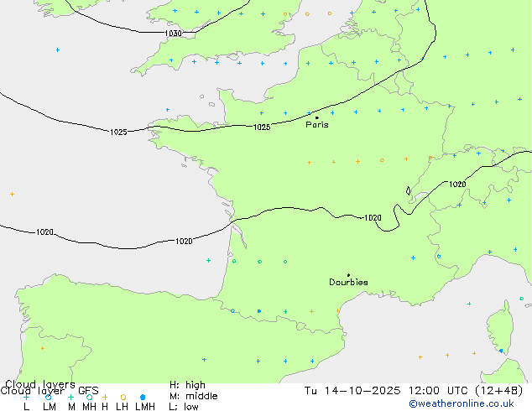
Task: Click the forecast date and time text
Action: coord(414,391)
